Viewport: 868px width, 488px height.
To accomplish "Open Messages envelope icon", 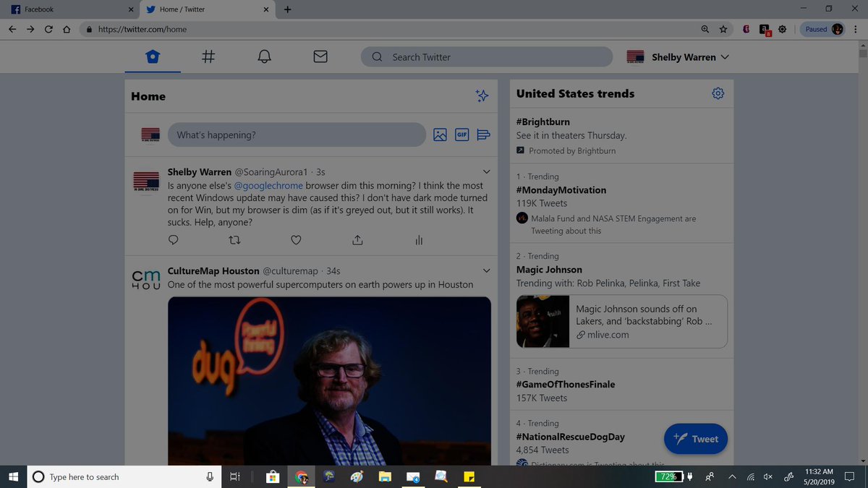I will (320, 57).
